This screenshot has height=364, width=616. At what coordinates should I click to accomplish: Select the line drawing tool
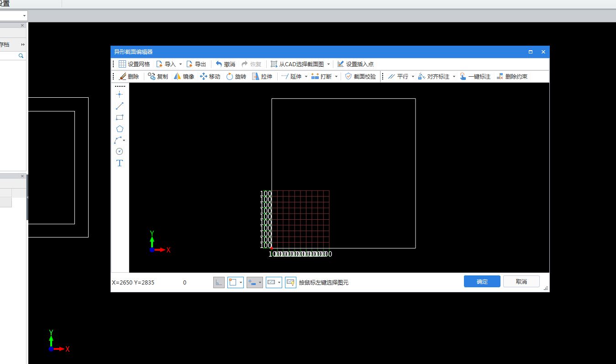120,106
